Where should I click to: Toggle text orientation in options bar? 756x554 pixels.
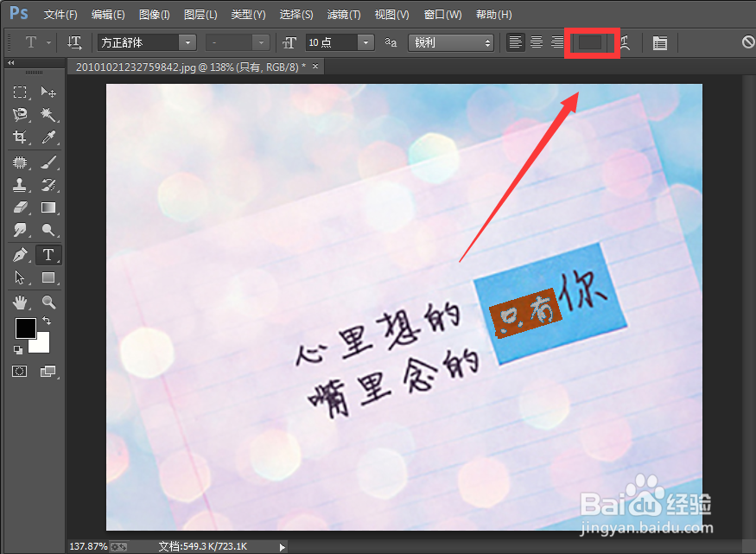pyautogui.click(x=74, y=42)
